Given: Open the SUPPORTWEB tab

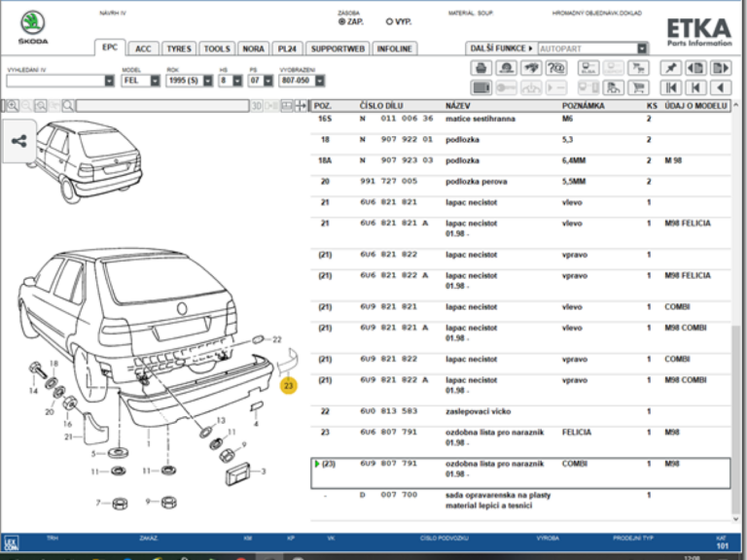Looking at the screenshot, I should click(338, 49).
